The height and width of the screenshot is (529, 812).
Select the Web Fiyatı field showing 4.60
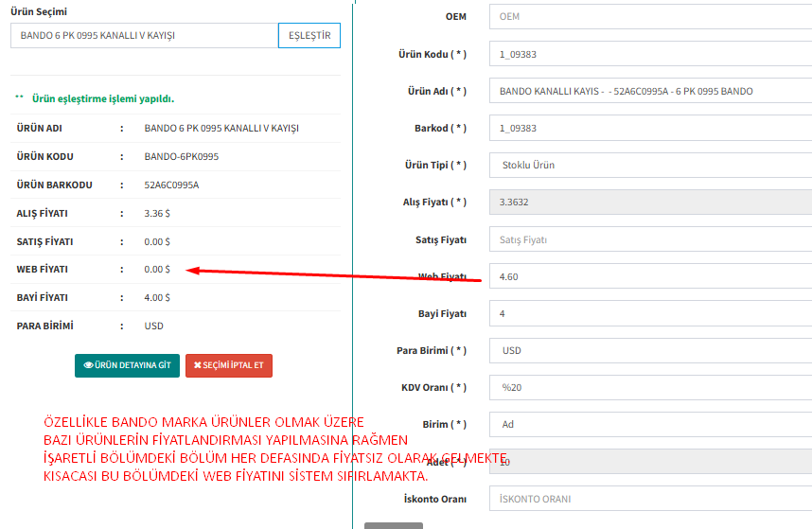coord(650,276)
